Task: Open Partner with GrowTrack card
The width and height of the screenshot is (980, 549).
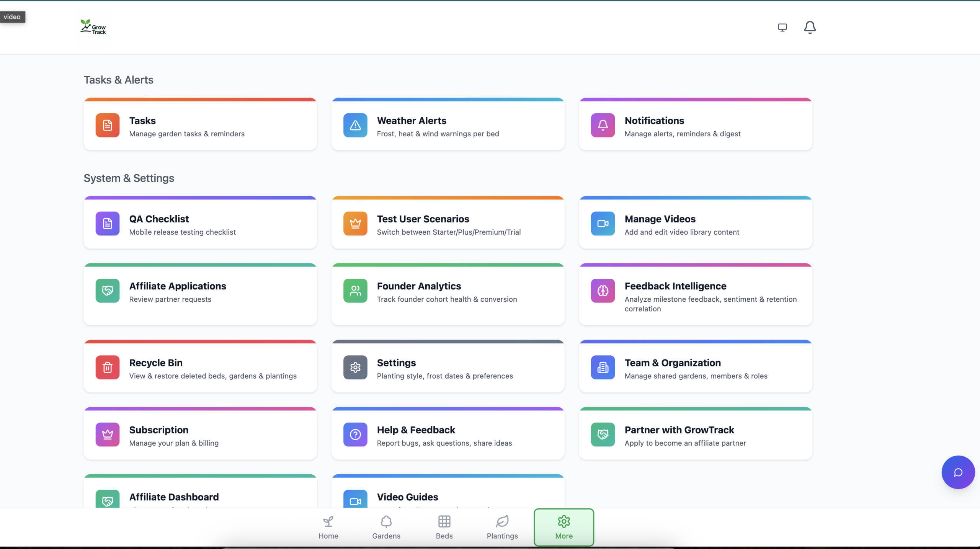Action: click(x=696, y=435)
